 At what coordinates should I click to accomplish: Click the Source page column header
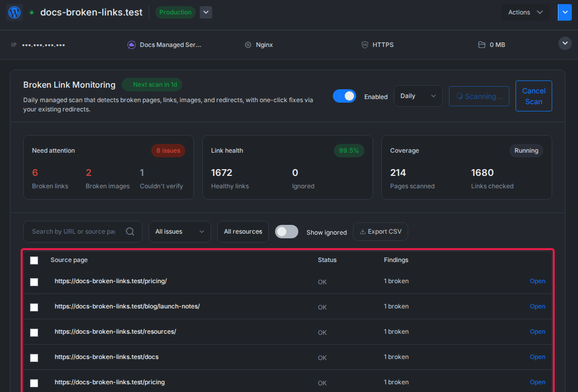tap(69, 260)
